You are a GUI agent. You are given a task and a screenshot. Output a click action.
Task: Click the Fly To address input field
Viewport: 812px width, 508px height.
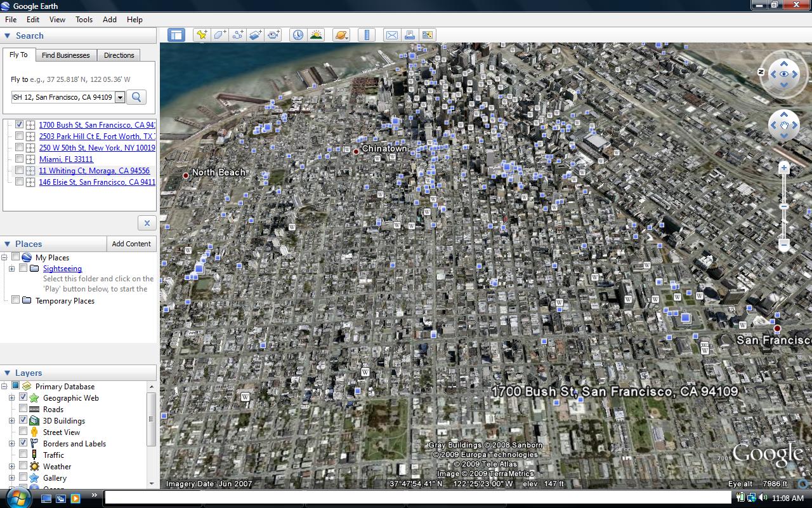coord(63,97)
